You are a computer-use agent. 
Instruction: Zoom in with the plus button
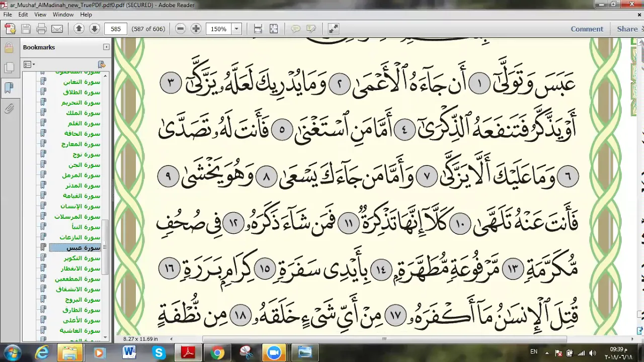(196, 29)
